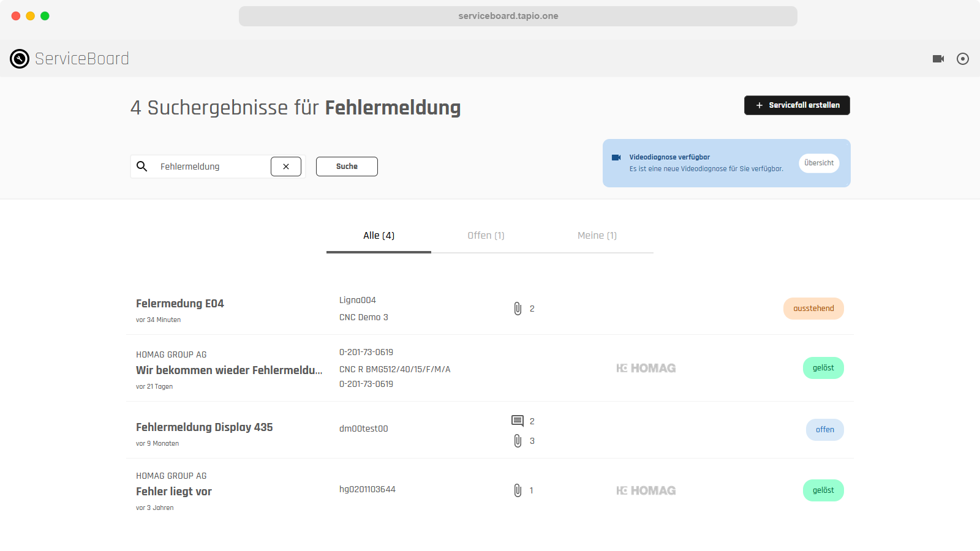Open video diagnosis via camera icon in header

pyautogui.click(x=938, y=59)
